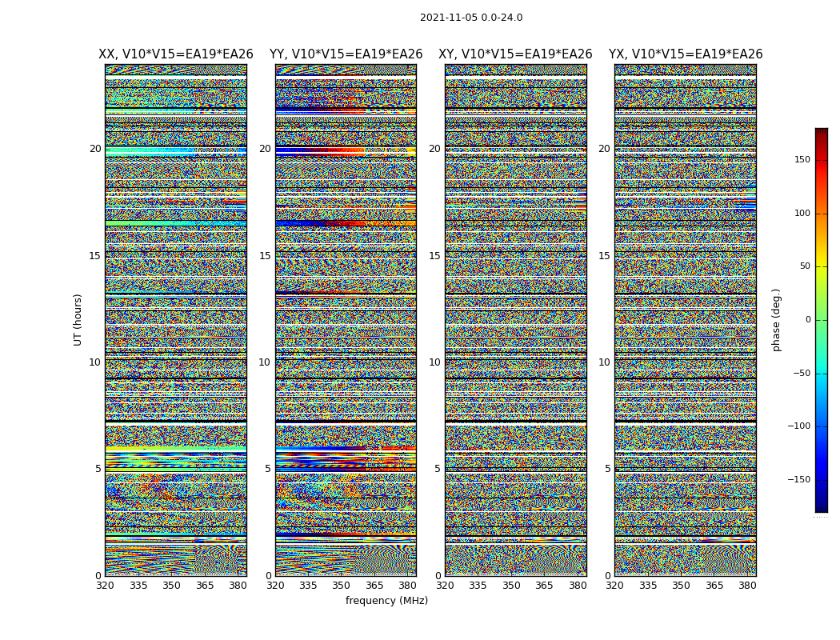Click the 380 frequency tick of YX plot
The image size is (840, 640).
pyautogui.click(x=747, y=586)
